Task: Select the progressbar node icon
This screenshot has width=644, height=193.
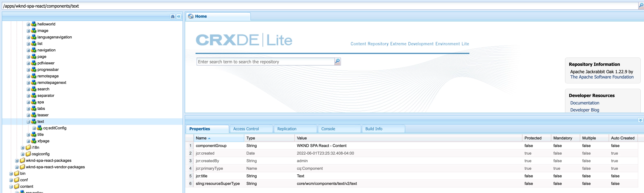Action: pyautogui.click(x=34, y=69)
